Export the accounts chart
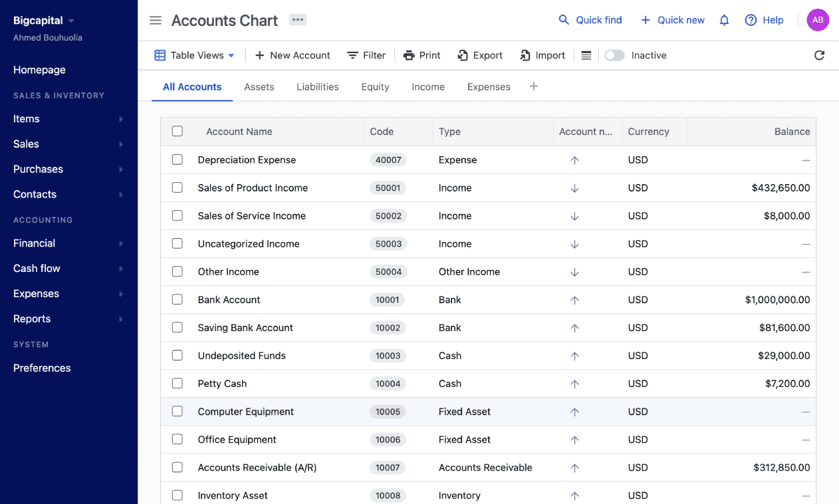This screenshot has height=504, width=839. pos(480,55)
